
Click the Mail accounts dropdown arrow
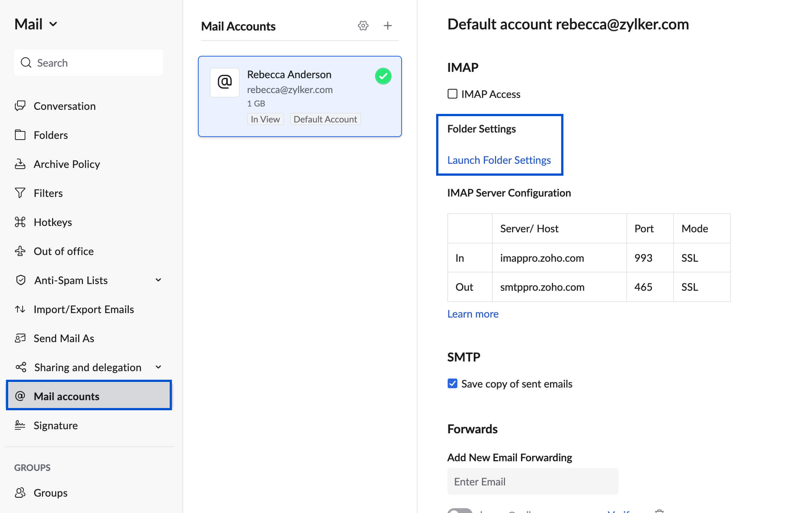coord(53,24)
